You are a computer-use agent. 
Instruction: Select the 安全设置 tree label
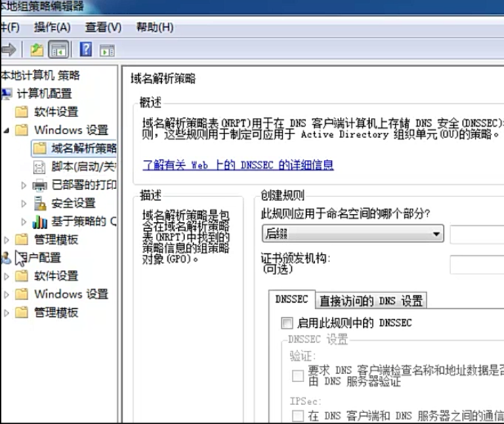click(x=74, y=203)
